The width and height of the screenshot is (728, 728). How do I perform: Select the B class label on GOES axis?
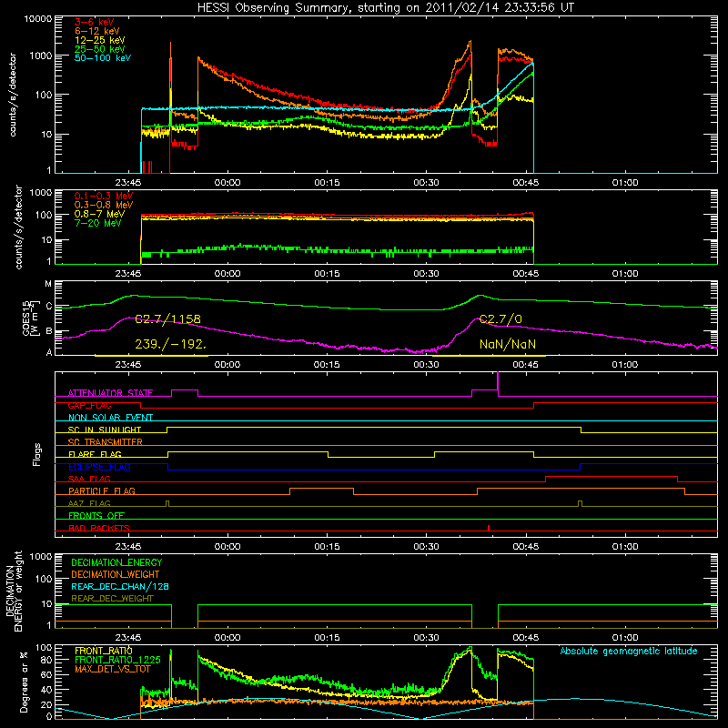49,331
